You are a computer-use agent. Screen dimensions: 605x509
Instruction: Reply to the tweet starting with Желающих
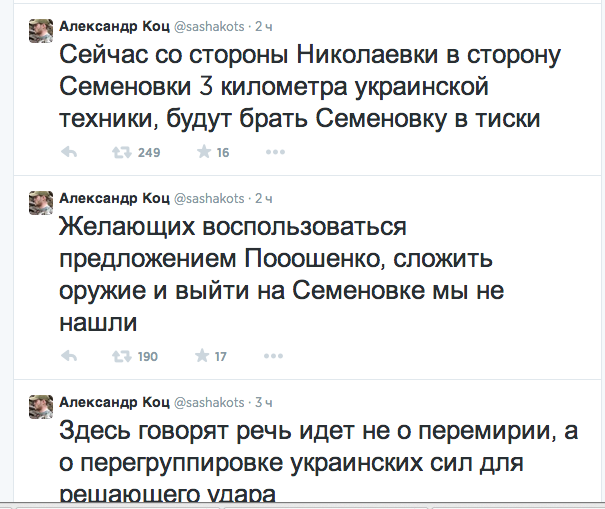point(70,356)
